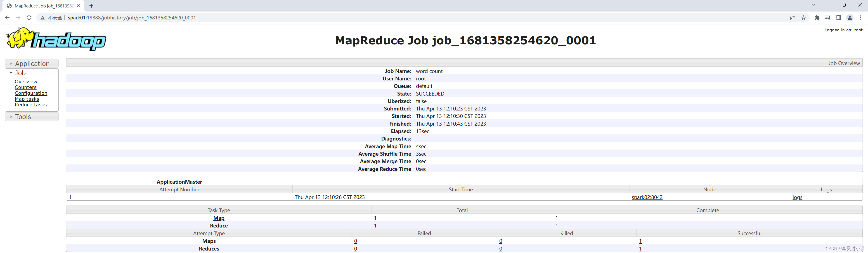Image resolution: width=868 pixels, height=253 pixels.
Task: Open the share page icon
Action: (x=792, y=18)
